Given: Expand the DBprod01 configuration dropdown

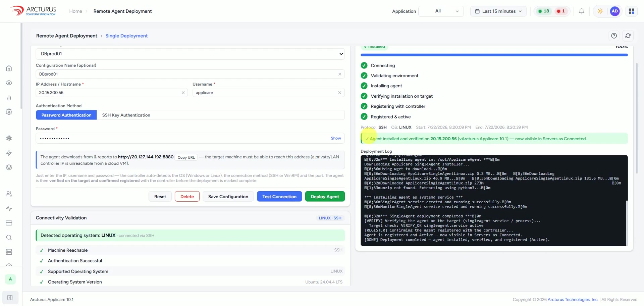Looking at the screenshot, I should (190, 54).
